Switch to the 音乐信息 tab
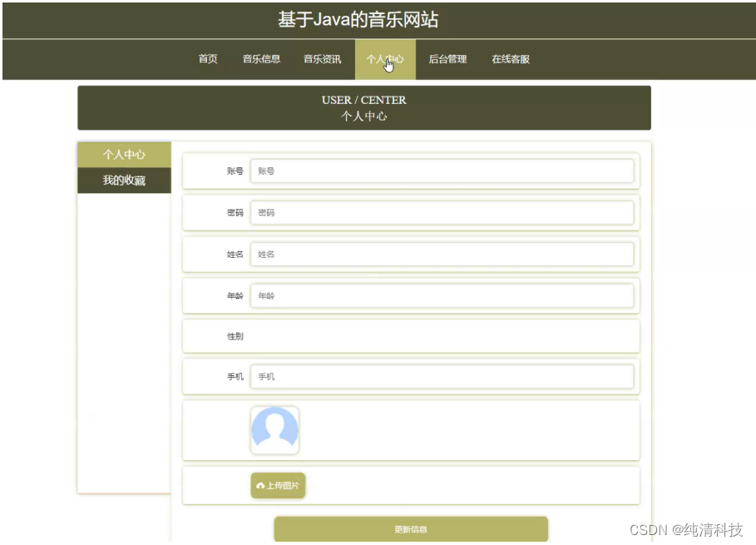This screenshot has width=756, height=545. 260,59
